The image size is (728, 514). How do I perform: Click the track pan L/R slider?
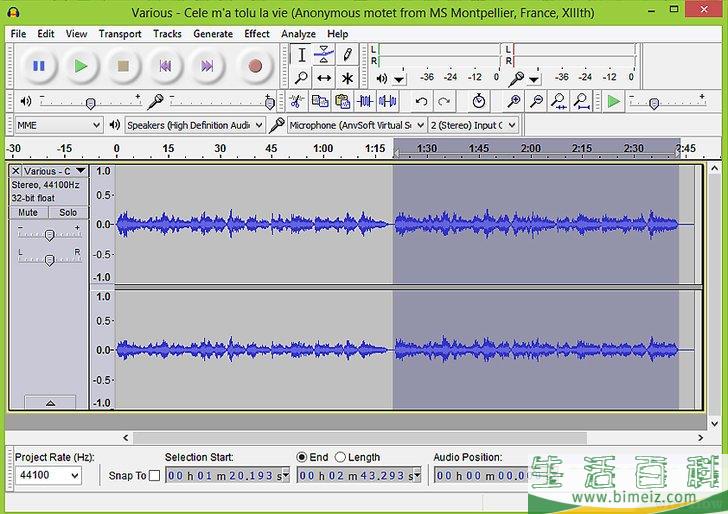[49, 260]
